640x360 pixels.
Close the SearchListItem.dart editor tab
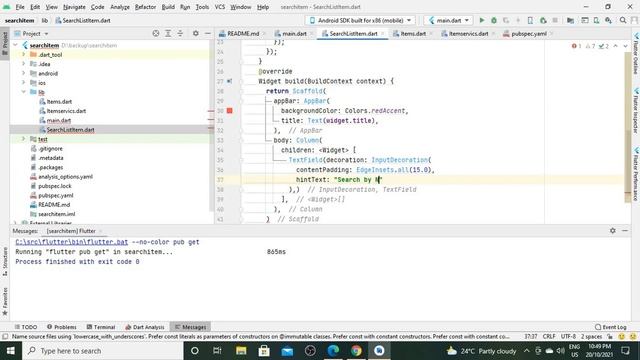pyautogui.click(x=383, y=33)
